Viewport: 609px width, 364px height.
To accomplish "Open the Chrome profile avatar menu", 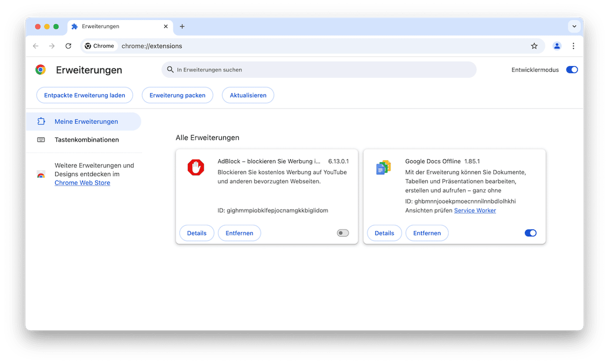I will point(557,46).
